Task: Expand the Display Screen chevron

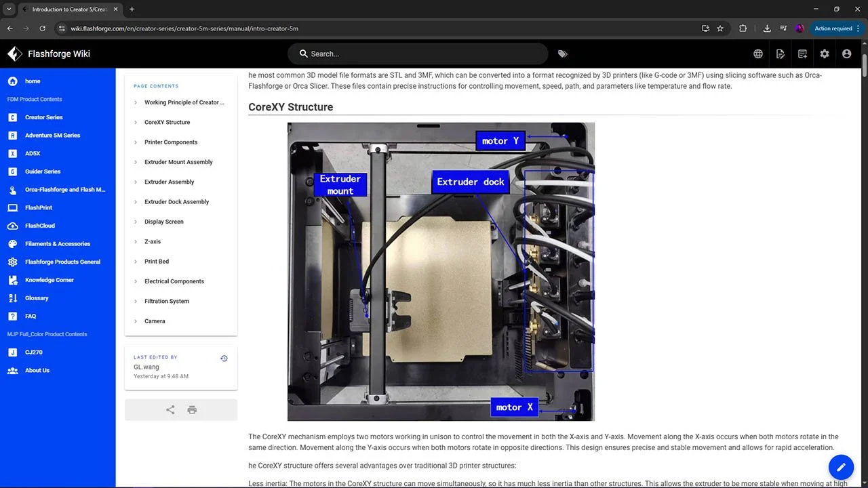Action: pyautogui.click(x=136, y=222)
